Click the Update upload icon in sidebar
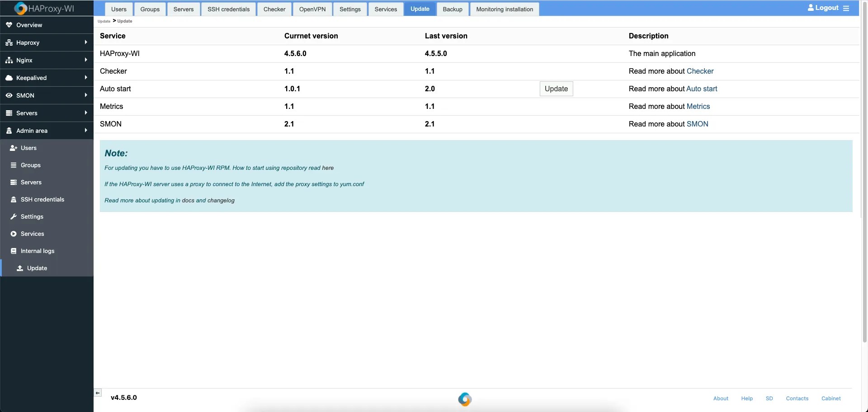Image resolution: width=868 pixels, height=412 pixels. coord(20,268)
